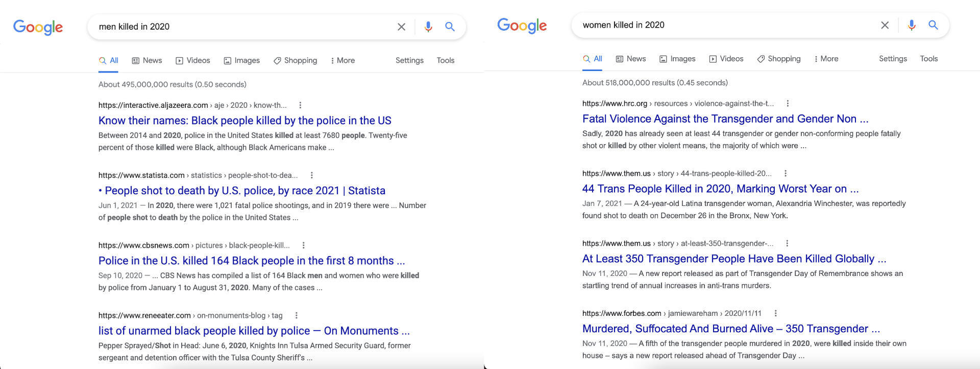This screenshot has width=980, height=369.
Task: Open Tools in the right search page
Action: (928, 59)
